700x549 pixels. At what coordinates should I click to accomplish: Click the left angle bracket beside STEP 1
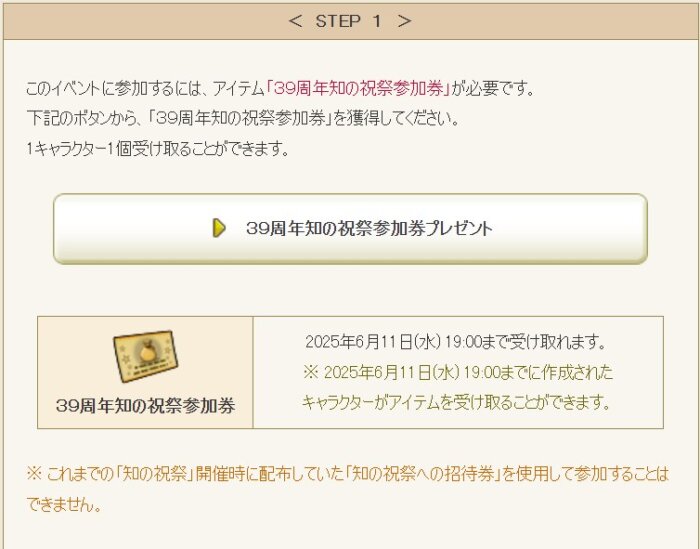pyautogui.click(x=295, y=21)
